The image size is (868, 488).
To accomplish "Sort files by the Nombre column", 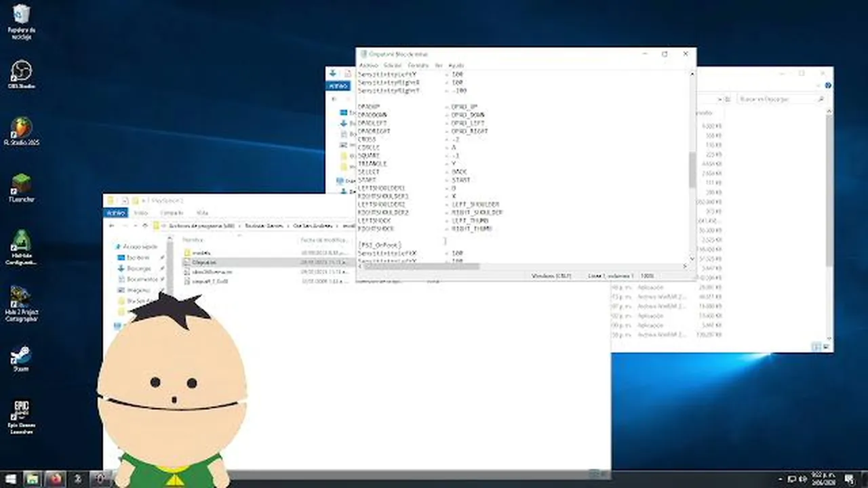I will click(193, 240).
